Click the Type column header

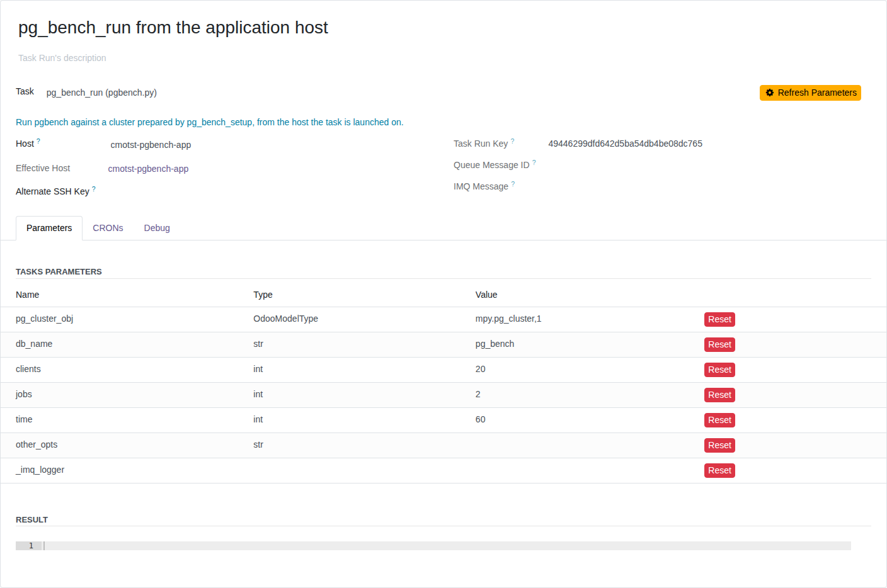pyautogui.click(x=263, y=295)
